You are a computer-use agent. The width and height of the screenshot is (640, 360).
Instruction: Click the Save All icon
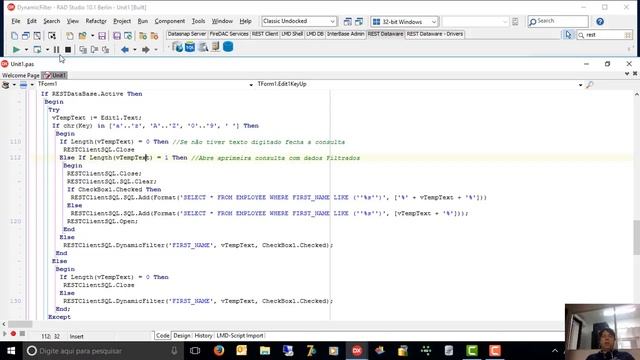click(117, 36)
